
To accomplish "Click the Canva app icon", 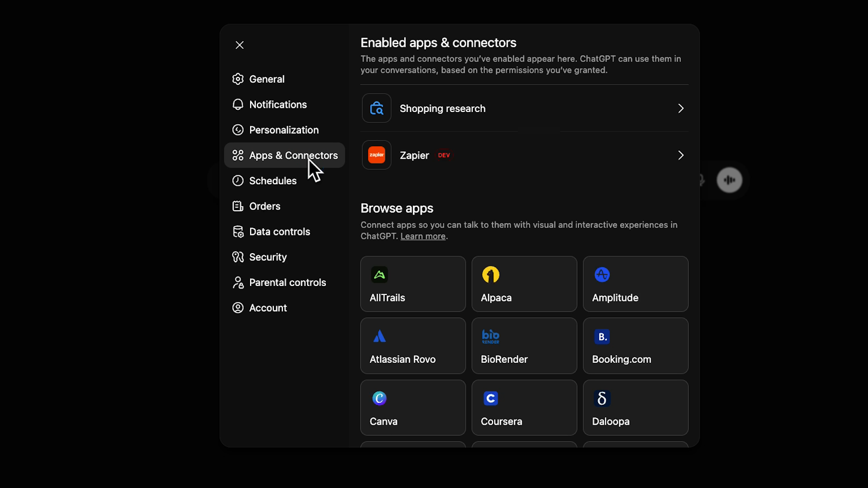I will [379, 398].
